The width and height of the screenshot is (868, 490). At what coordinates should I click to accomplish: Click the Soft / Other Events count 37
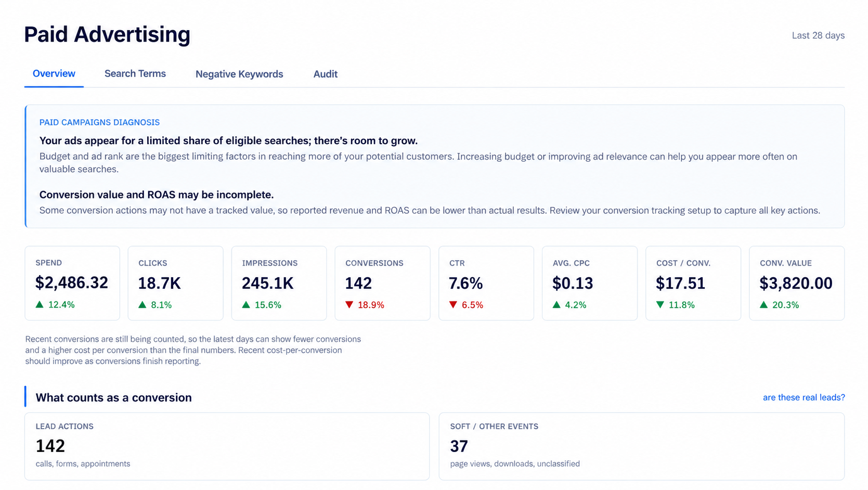click(459, 446)
